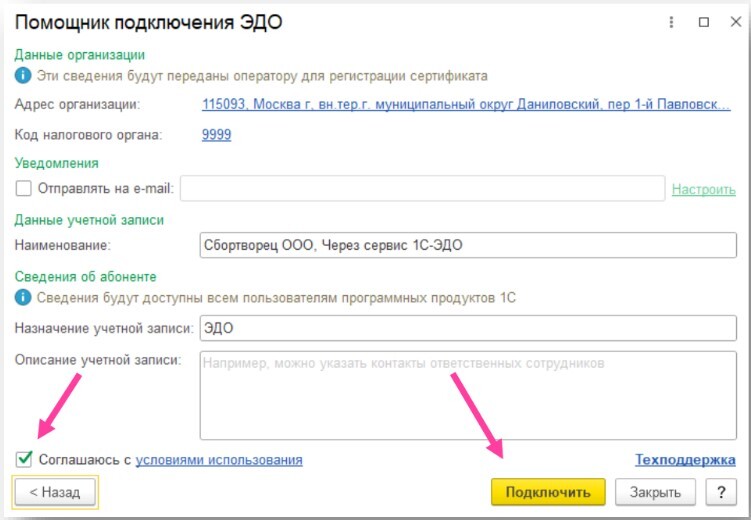
Task: Maximize the Помощник подключения ЭДО window
Action: click(703, 21)
